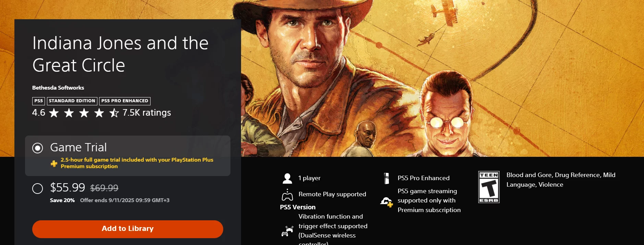This screenshot has height=245, width=644.
Task: Open the 7.5K ratings link
Action: coord(147,113)
